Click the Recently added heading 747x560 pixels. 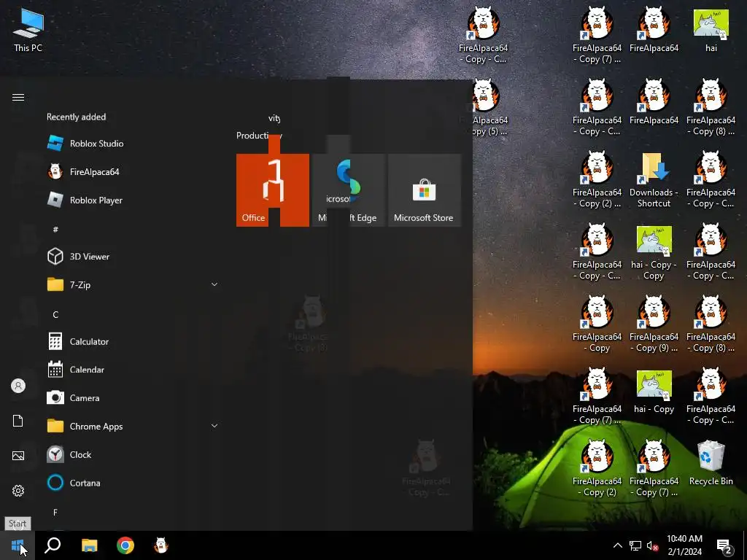(x=76, y=117)
